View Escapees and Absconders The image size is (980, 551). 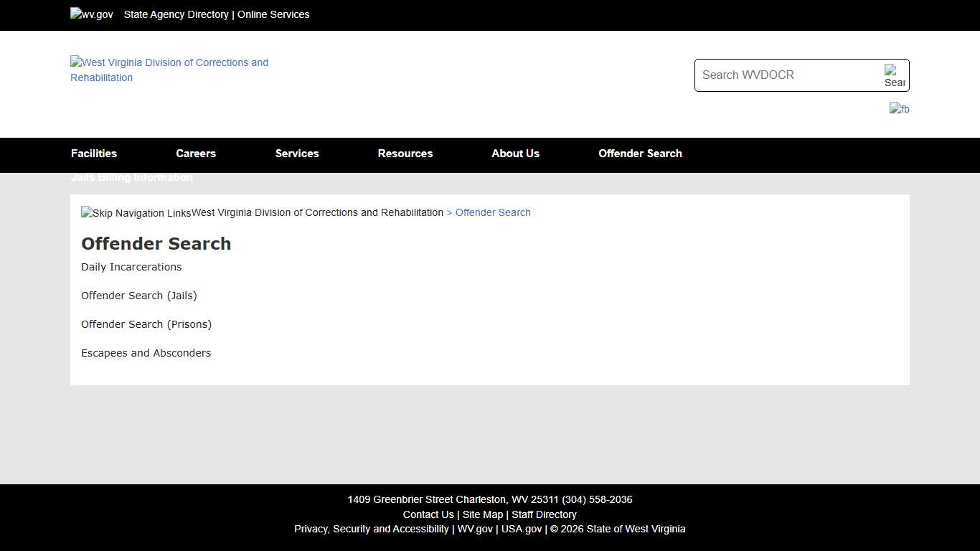[146, 352]
